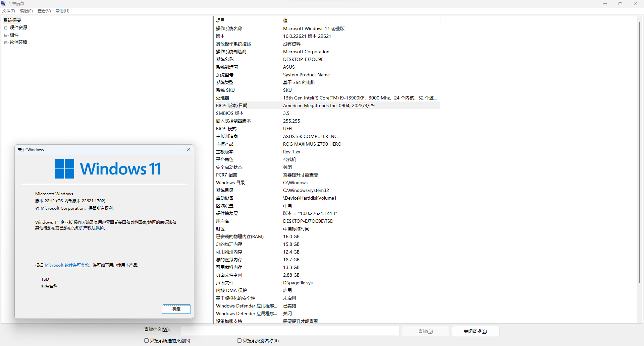The height and width of the screenshot is (346, 644).
Task: Click the 查找(D) button
Action: point(426,331)
